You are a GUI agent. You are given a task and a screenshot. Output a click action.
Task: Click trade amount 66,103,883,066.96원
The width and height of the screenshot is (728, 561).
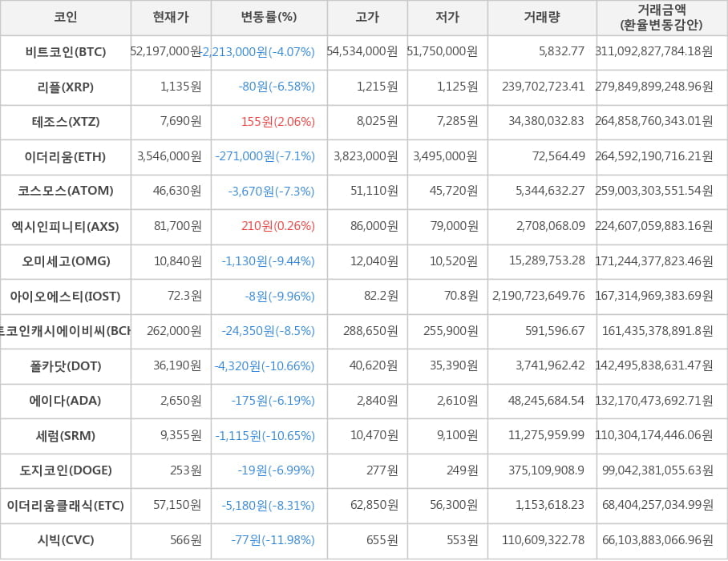click(657, 539)
